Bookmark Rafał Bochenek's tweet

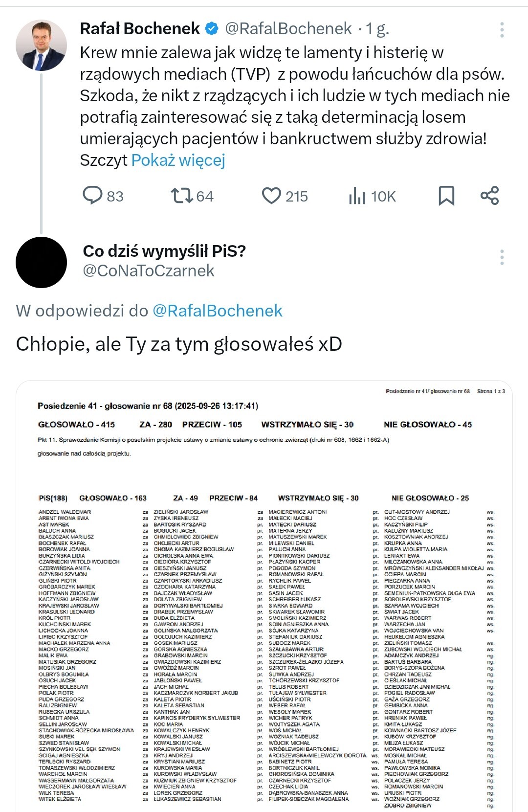point(446,196)
